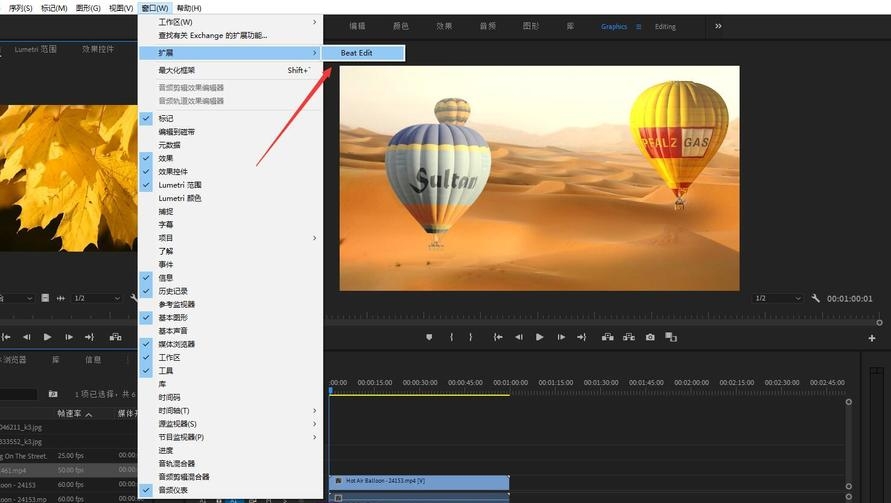Click Mark Out brace in Program monitor
The width and height of the screenshot is (891, 503).
(471, 337)
